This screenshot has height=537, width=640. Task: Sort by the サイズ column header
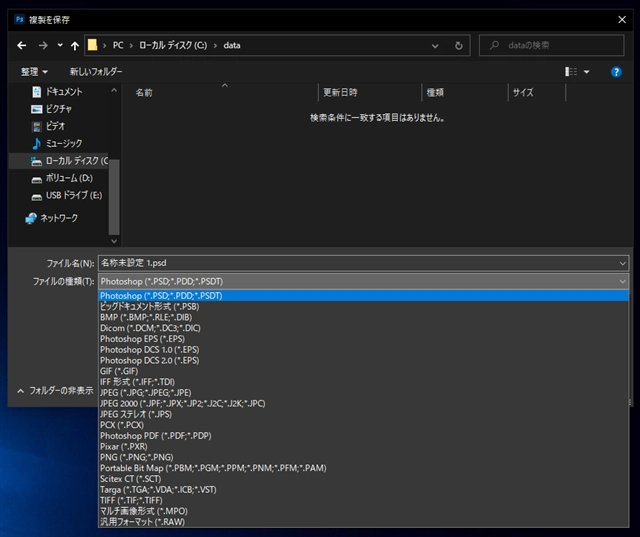[523, 93]
